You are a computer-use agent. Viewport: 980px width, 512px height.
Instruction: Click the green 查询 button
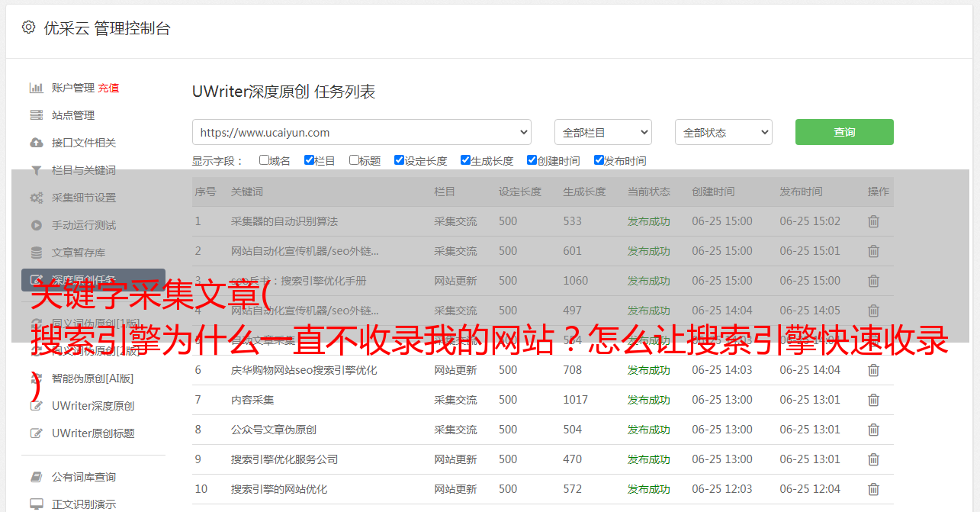coord(844,132)
